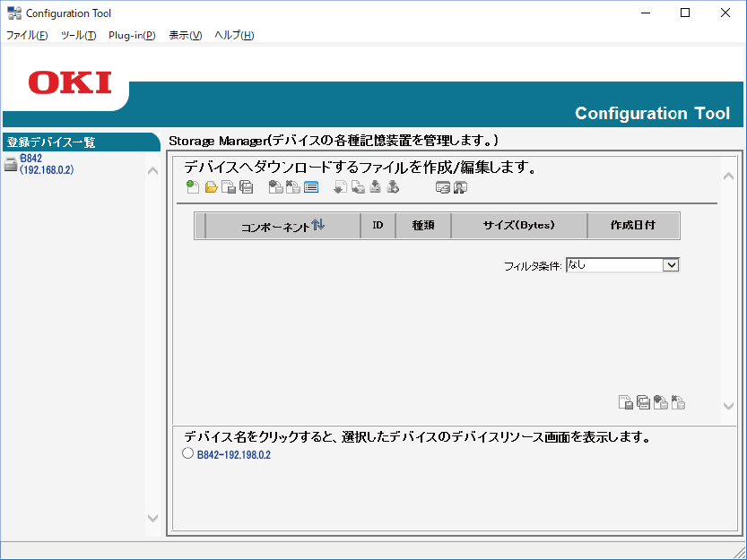Minimize the Configuration Tool window
The image size is (747, 560).
pos(646,13)
